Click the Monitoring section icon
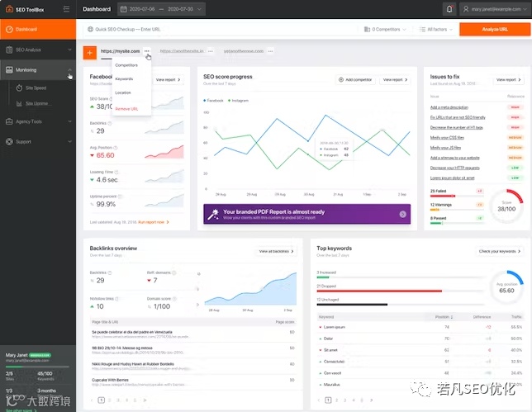 pyautogui.click(x=9, y=70)
